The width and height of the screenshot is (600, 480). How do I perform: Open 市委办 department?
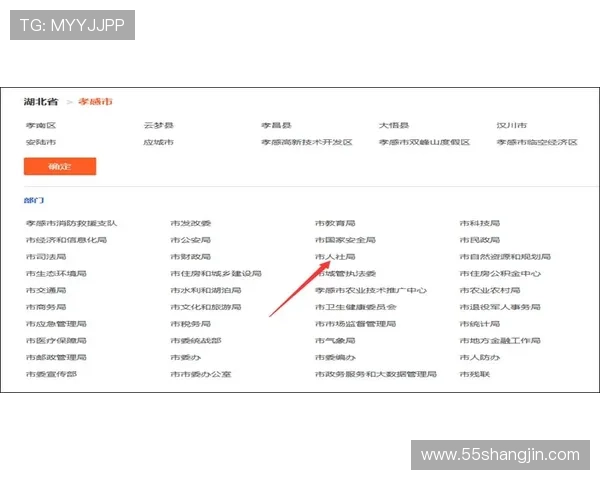186,357
